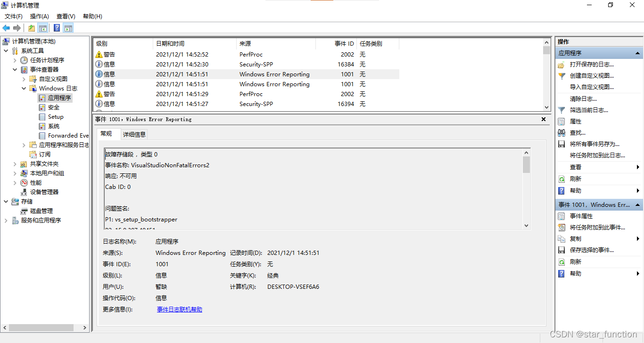Click 筛选当前日志... action
644x343 pixels.
coord(589,110)
